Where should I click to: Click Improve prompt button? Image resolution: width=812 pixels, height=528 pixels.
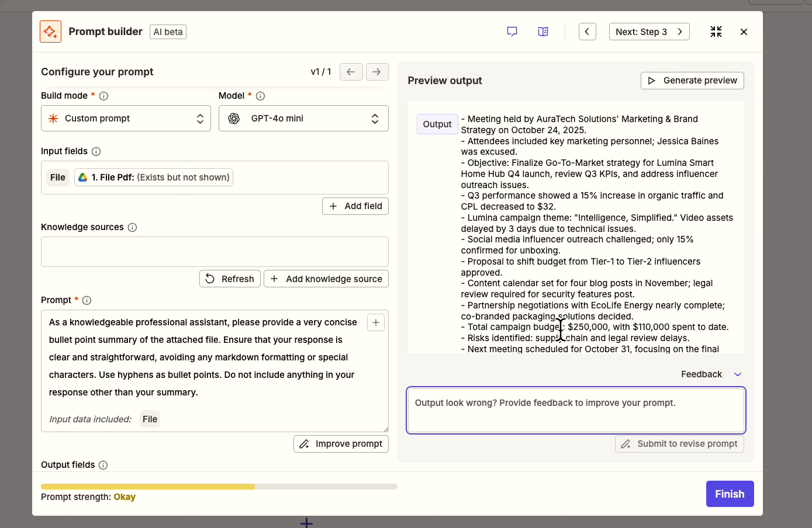(x=341, y=444)
